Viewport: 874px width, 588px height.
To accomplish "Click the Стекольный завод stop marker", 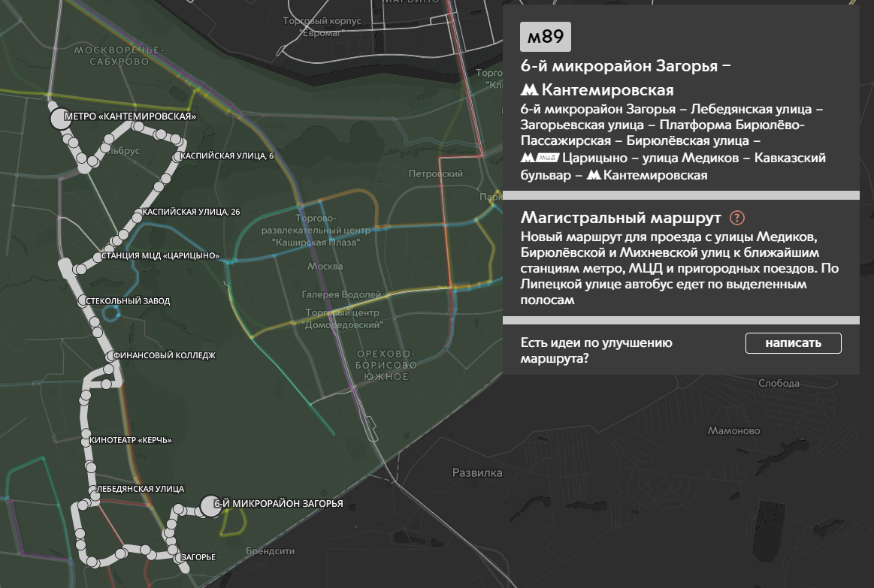I will (x=83, y=301).
